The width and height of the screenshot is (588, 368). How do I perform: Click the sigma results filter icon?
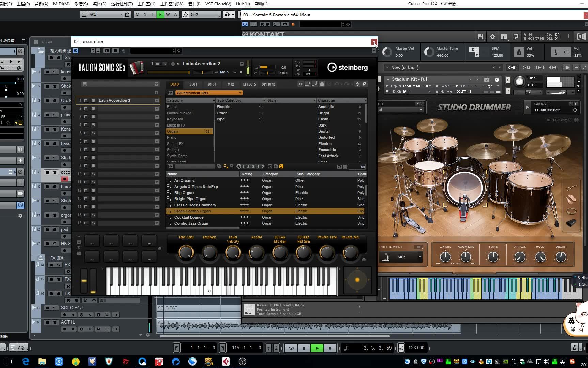pos(281,166)
